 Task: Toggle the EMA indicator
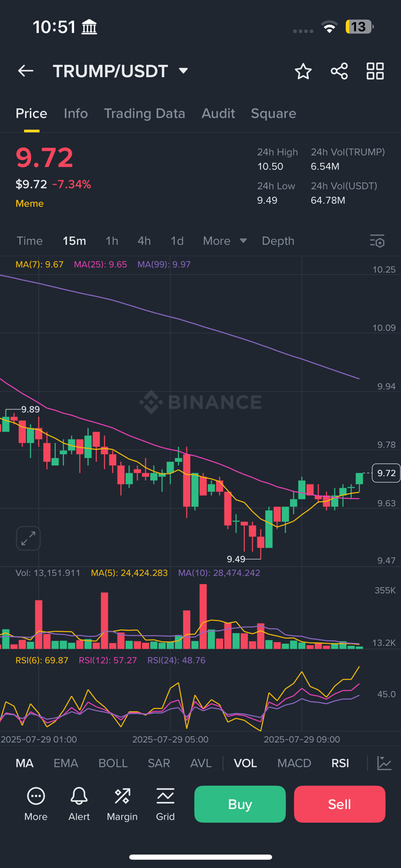66,763
